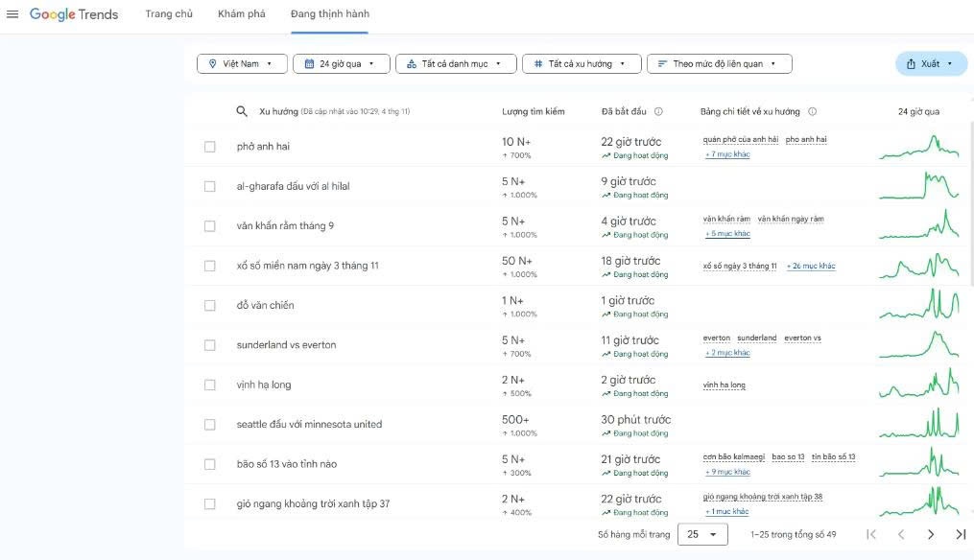
Task: Open the Việt Nam location dropdown
Action: tap(241, 64)
